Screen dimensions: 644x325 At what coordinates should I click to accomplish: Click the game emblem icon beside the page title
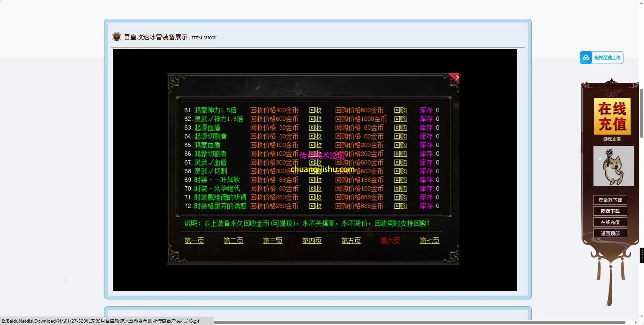(116, 36)
